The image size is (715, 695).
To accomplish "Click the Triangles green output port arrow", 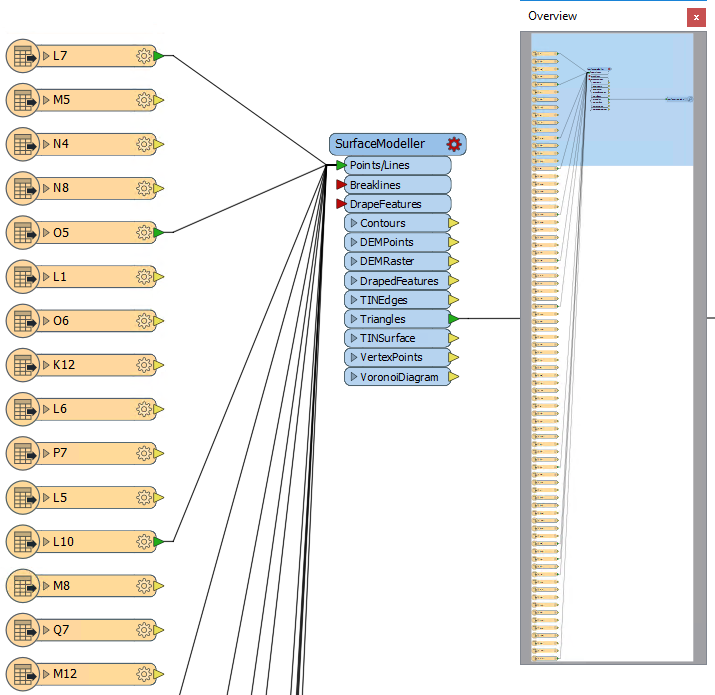I will [453, 319].
